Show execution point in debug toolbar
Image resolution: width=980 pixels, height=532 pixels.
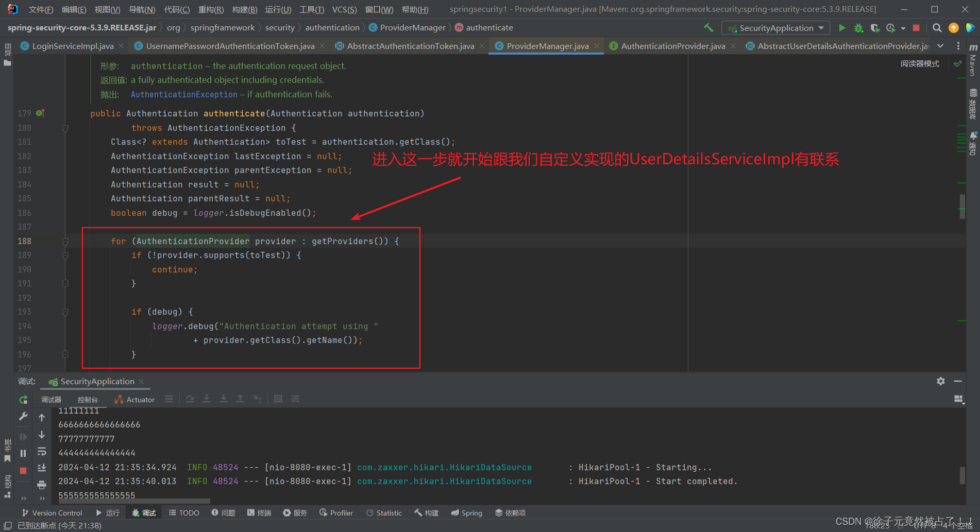[x=169, y=399]
